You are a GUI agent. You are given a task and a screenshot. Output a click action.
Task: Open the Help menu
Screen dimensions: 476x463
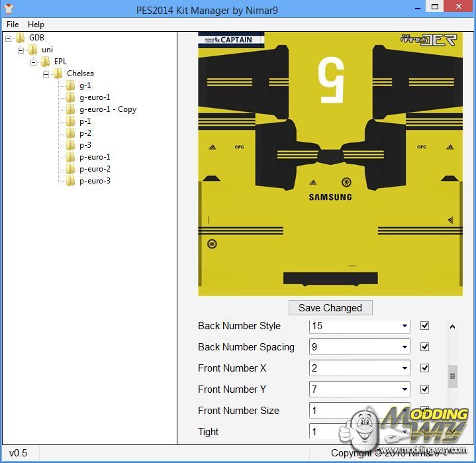(36, 25)
